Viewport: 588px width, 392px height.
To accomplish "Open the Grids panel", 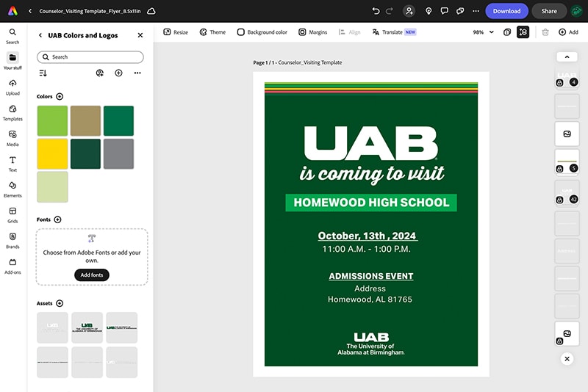I will tap(12, 215).
